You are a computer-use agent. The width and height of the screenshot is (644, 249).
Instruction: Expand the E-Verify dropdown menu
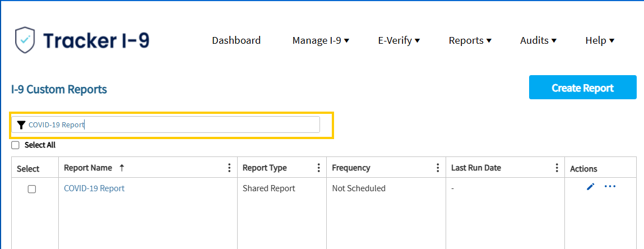point(399,41)
